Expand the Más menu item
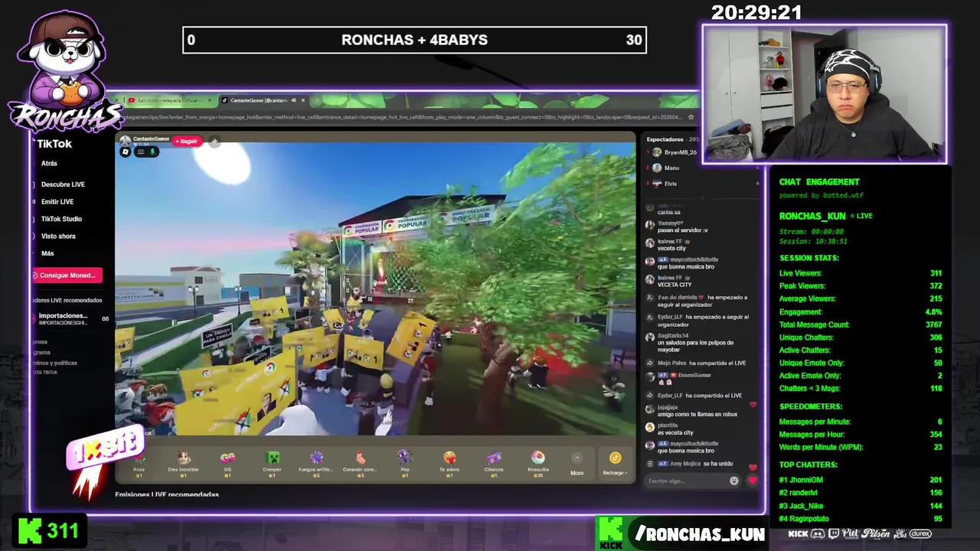Image resolution: width=980 pixels, height=551 pixels. coord(47,253)
